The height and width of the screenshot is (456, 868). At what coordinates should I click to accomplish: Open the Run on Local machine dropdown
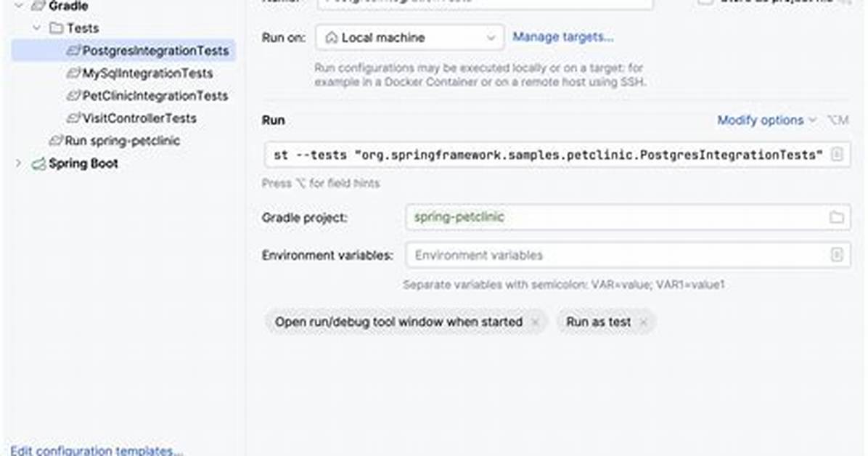coord(409,37)
